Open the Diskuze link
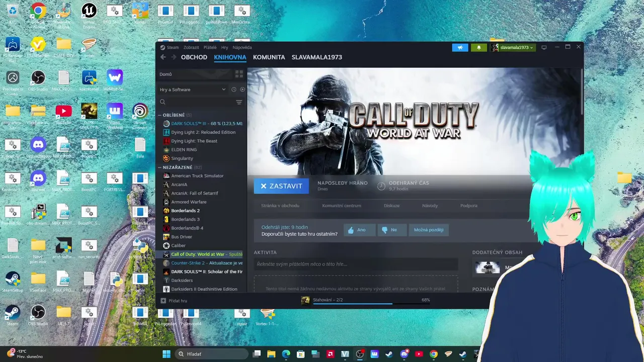 tap(392, 206)
